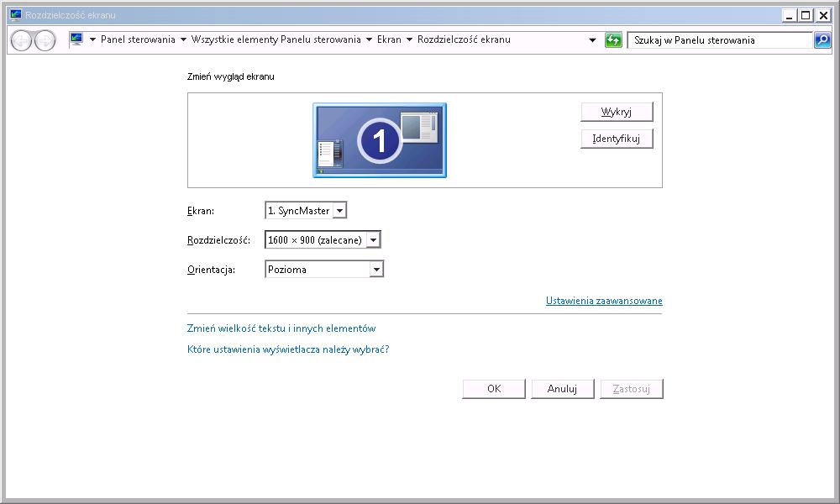Go back with the back arrow button
Viewport: 840px width, 504px height.
22,40
